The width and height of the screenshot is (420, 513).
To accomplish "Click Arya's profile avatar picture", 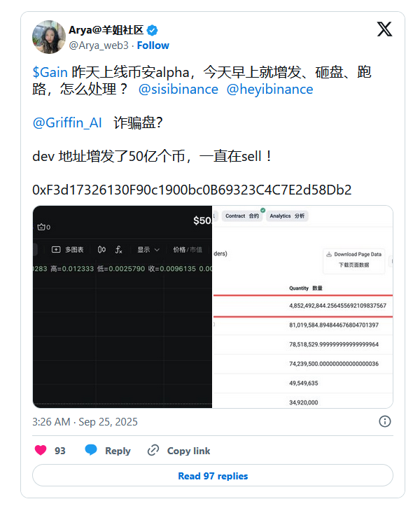I will tap(49, 37).
